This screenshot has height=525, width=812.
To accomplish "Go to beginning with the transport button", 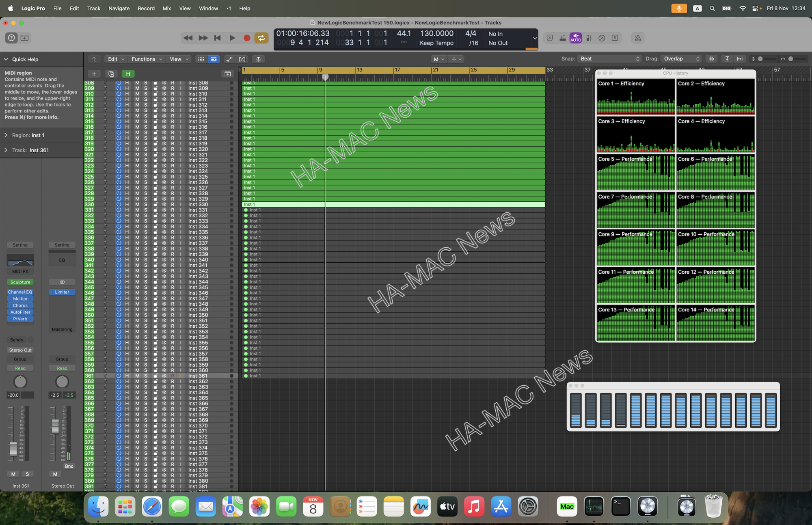I will 218,38.
